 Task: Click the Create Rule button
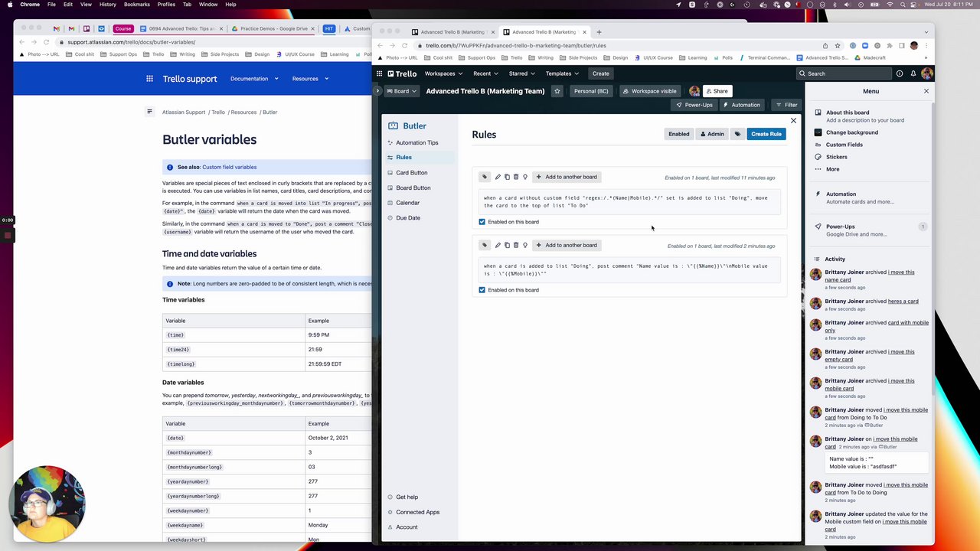pos(766,134)
